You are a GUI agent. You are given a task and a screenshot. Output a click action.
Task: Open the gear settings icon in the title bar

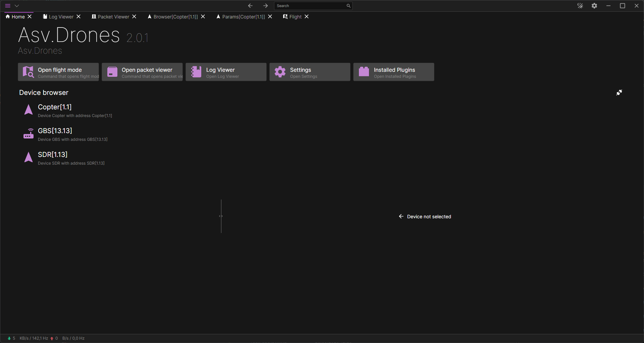[594, 6]
